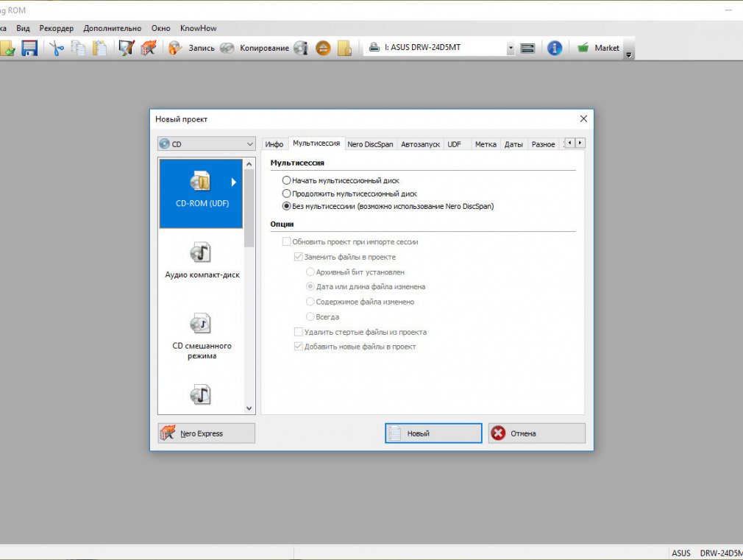Switch to the Мультисессия tab
Image resolution: width=743 pixels, height=560 pixels.
pyautogui.click(x=316, y=143)
